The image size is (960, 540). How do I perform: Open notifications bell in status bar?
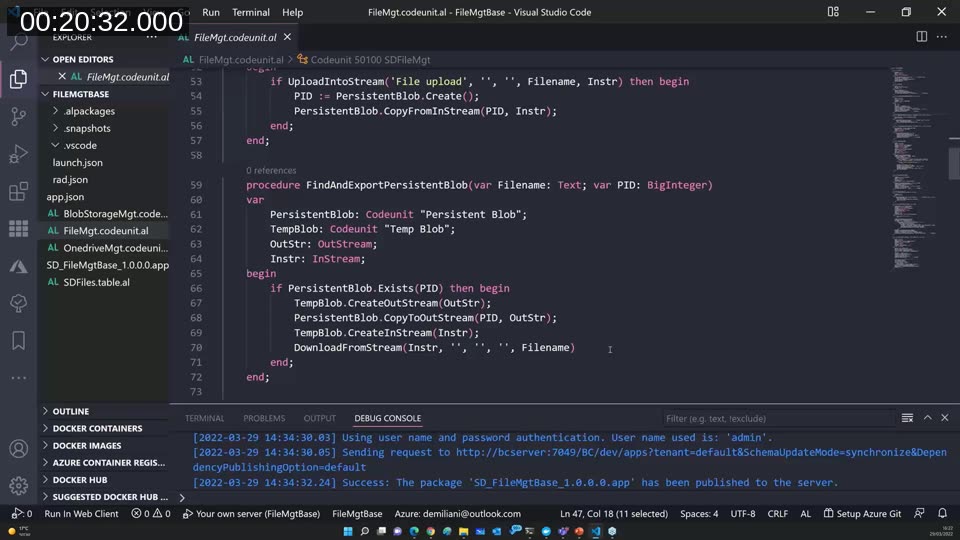click(x=942, y=513)
